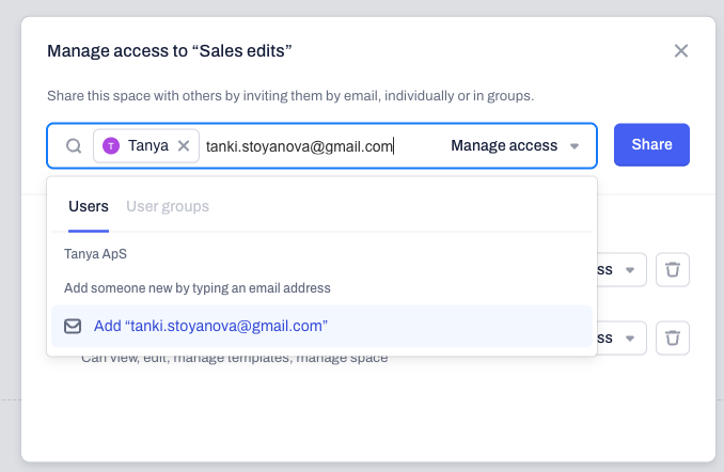This screenshot has width=724, height=472.
Task: Expand the second member's access dropdown
Action: 621,338
